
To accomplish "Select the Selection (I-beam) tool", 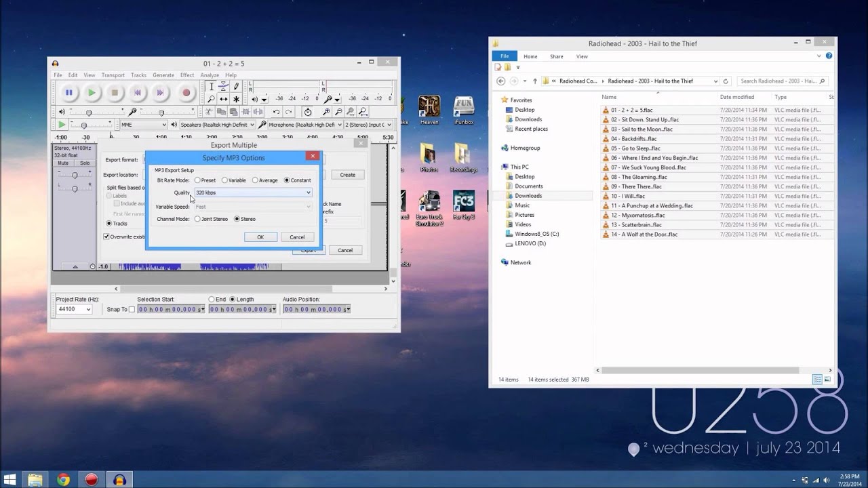I will 211,87.
